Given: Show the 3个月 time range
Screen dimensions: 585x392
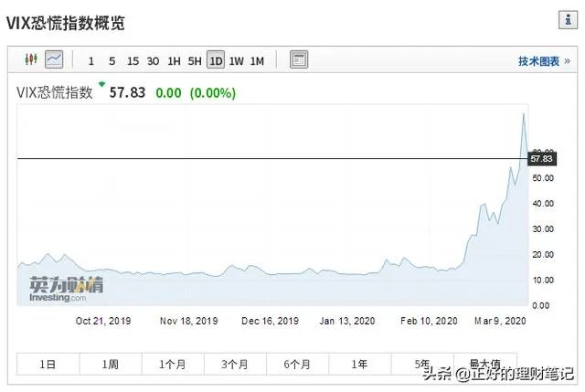Looking at the screenshot, I should 235,364.
